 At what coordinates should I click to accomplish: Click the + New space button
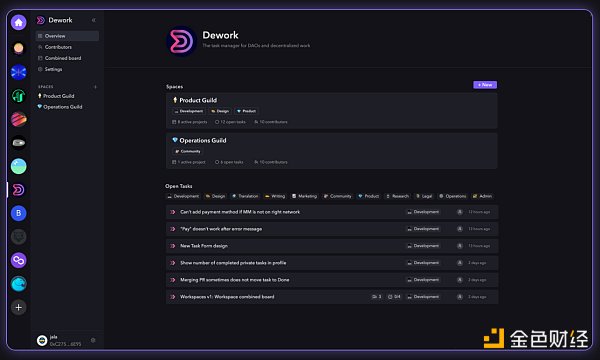pyautogui.click(x=485, y=85)
